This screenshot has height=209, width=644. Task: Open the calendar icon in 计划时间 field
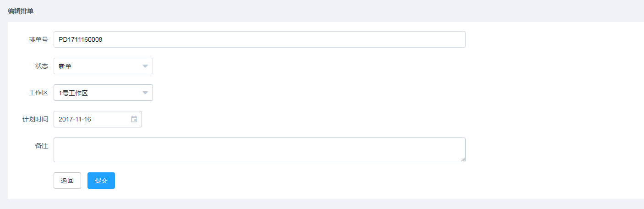coord(134,119)
